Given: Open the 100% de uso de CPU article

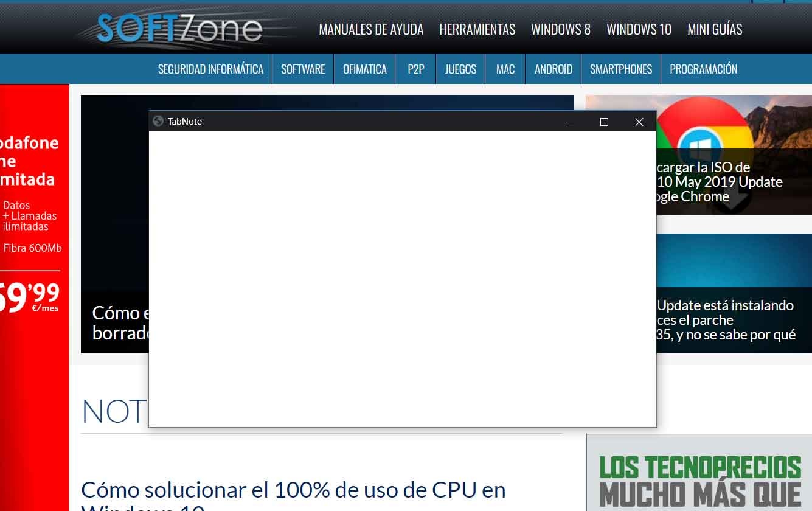Looking at the screenshot, I should coord(293,496).
